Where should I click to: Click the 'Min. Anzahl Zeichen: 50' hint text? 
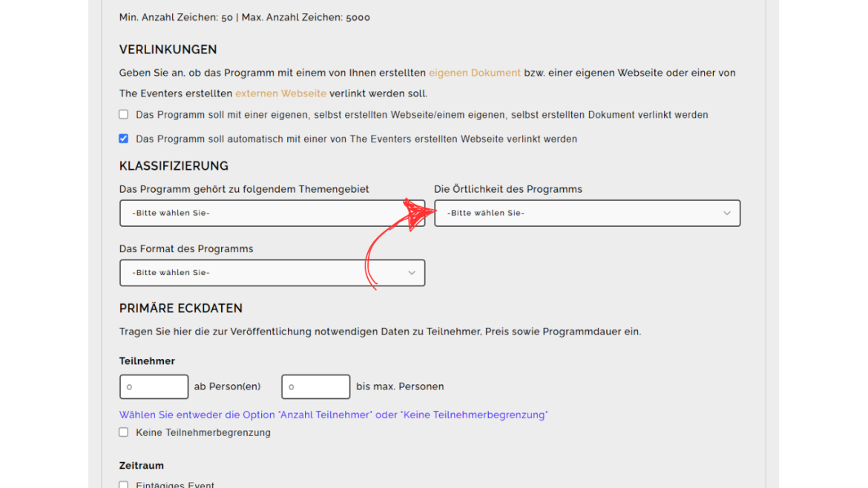click(x=176, y=18)
